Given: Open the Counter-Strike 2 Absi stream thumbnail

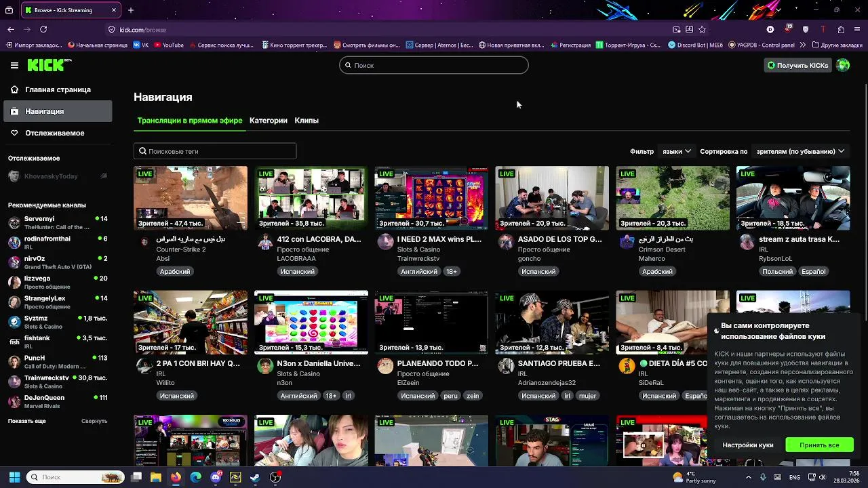Looking at the screenshot, I should pos(191,198).
